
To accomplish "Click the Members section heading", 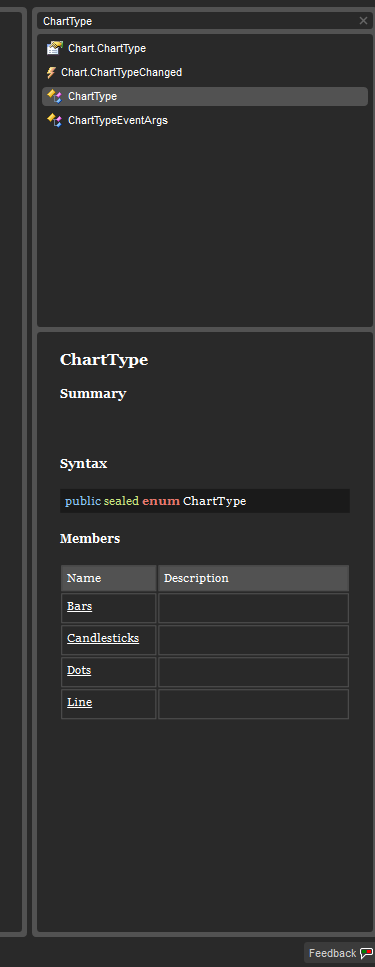I will tap(90, 538).
